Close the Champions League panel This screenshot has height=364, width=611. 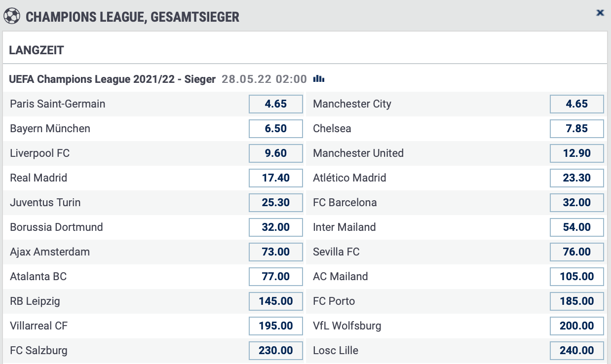point(600,13)
